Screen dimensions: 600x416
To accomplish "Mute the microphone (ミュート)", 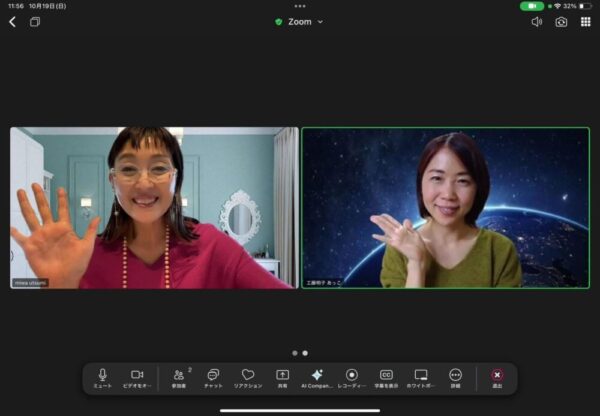I will click(102, 375).
